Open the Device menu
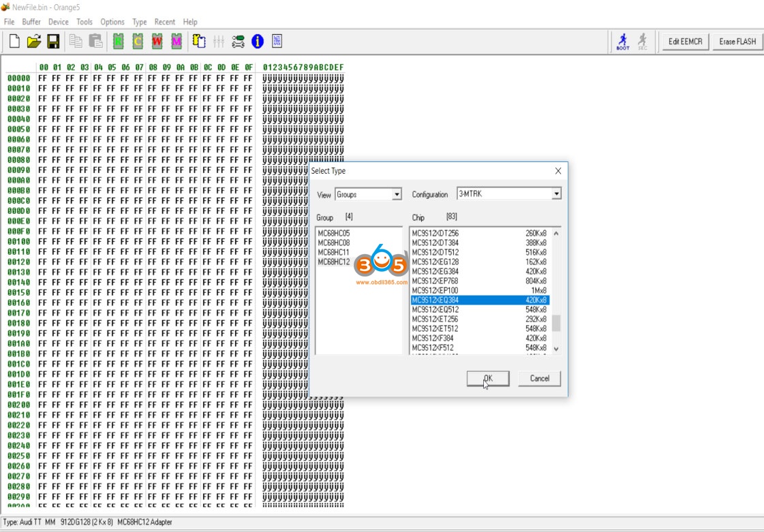This screenshot has height=532, width=764. click(59, 22)
